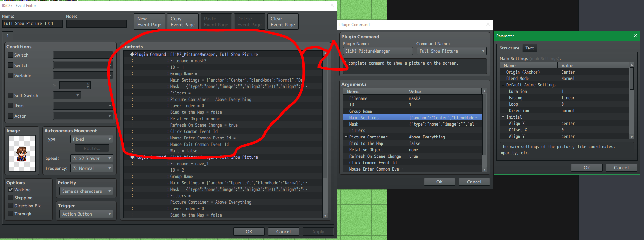This screenshot has height=240, width=644.
Task: Click the ellipsis in the Item condition field
Action: pyautogui.click(x=109, y=106)
